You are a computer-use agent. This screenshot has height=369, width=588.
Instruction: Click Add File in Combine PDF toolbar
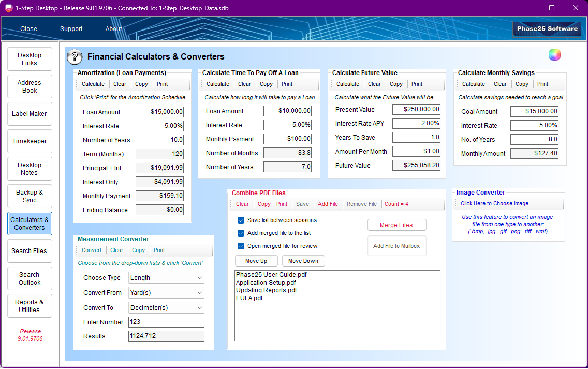pyautogui.click(x=328, y=204)
